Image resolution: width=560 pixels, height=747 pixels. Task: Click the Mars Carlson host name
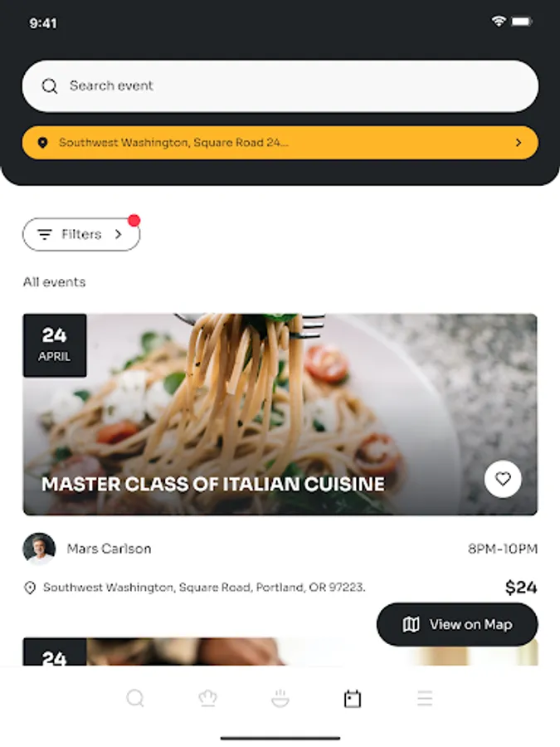point(109,549)
